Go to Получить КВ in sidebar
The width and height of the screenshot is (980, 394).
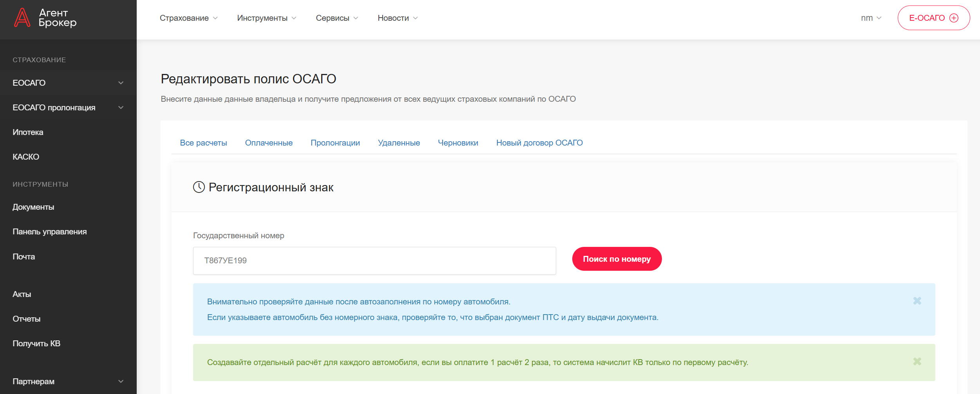(36, 344)
